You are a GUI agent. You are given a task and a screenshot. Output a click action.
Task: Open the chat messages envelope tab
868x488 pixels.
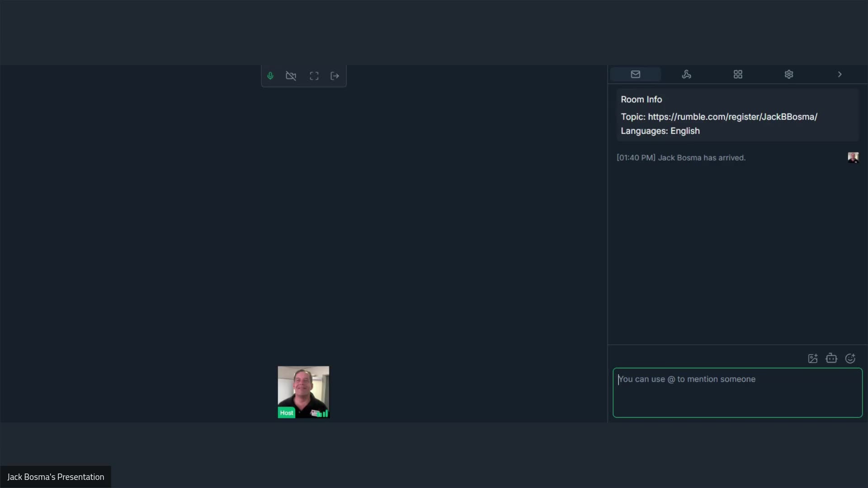(635, 74)
